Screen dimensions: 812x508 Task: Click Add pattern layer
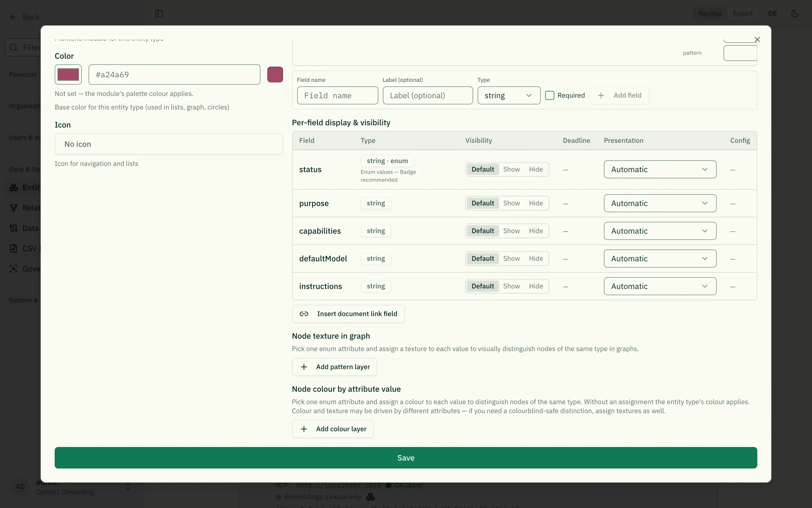coord(334,367)
